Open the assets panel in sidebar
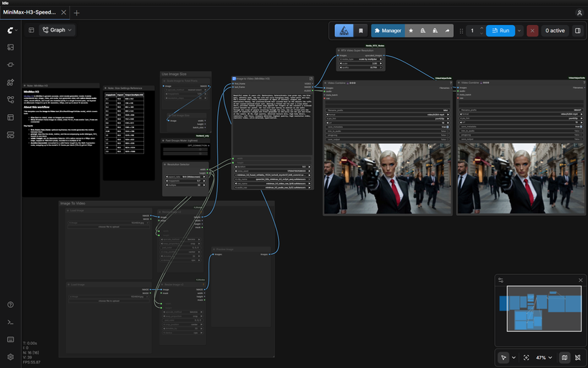Viewport: 588px width, 368px height. 11,47
